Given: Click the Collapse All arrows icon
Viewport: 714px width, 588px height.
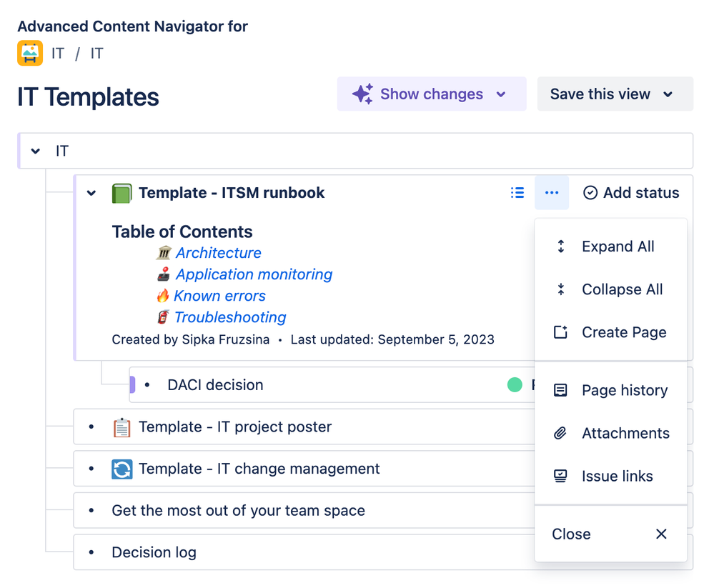Looking at the screenshot, I should 561,289.
